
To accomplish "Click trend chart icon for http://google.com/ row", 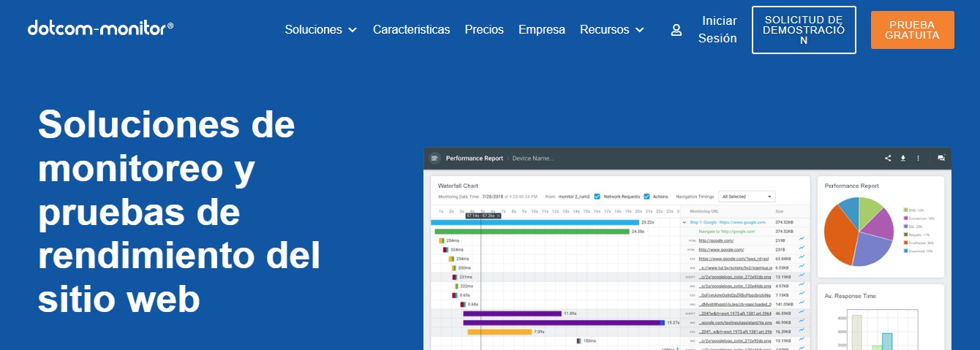I will click(802, 240).
